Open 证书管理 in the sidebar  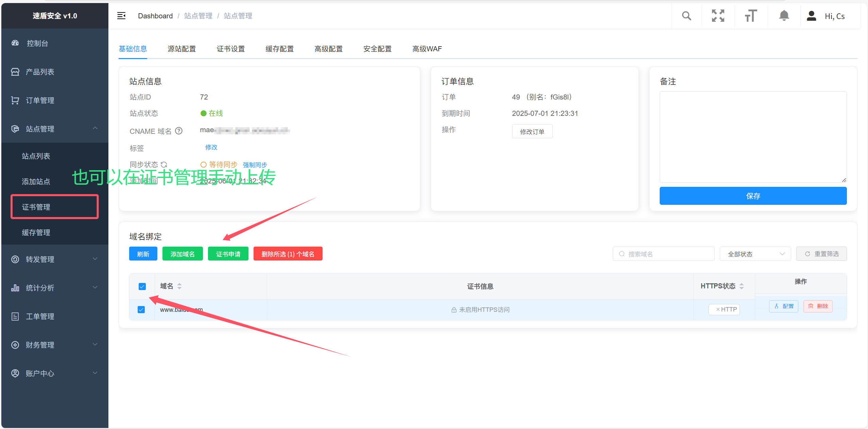coord(54,207)
